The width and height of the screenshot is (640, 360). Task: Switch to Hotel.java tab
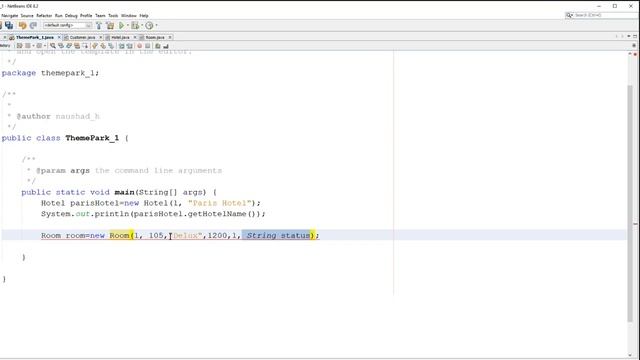120,37
